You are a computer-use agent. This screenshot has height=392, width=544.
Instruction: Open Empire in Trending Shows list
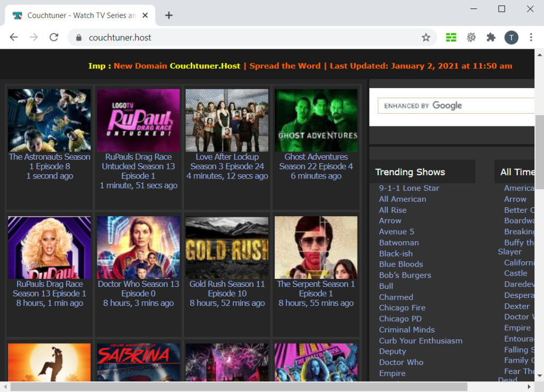392,373
